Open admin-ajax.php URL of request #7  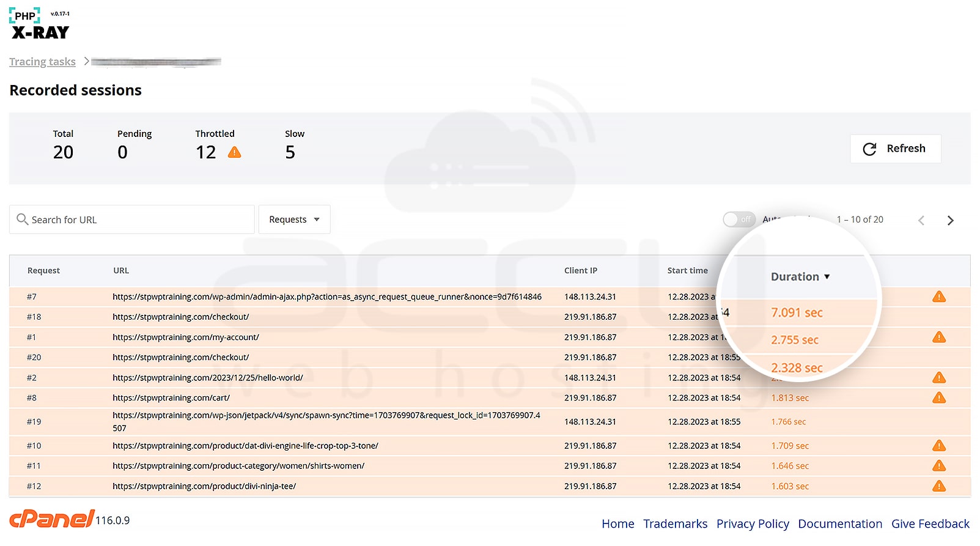point(327,297)
